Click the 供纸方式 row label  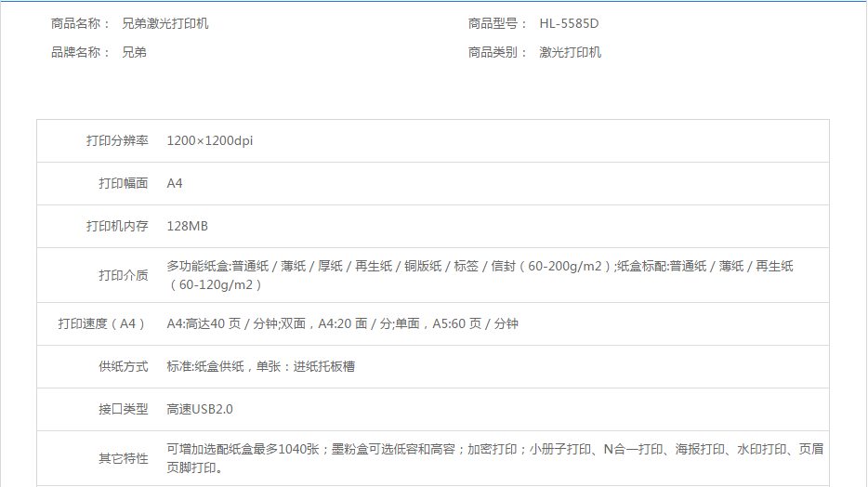124,366
